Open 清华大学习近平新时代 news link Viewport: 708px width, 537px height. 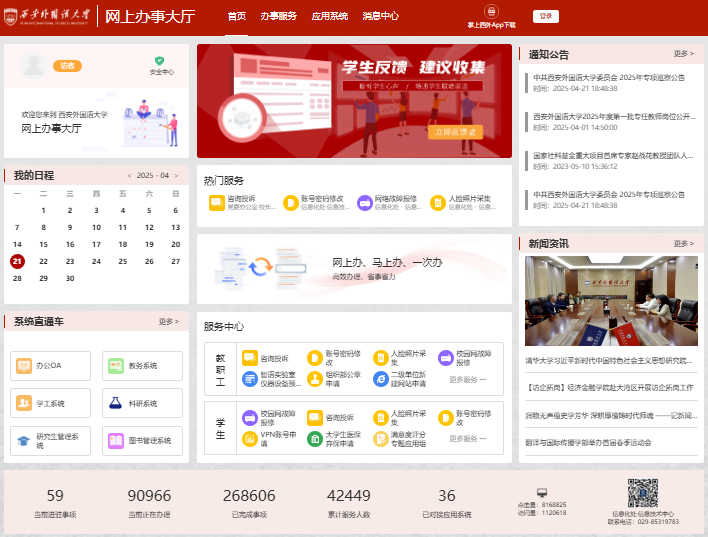tap(608, 361)
